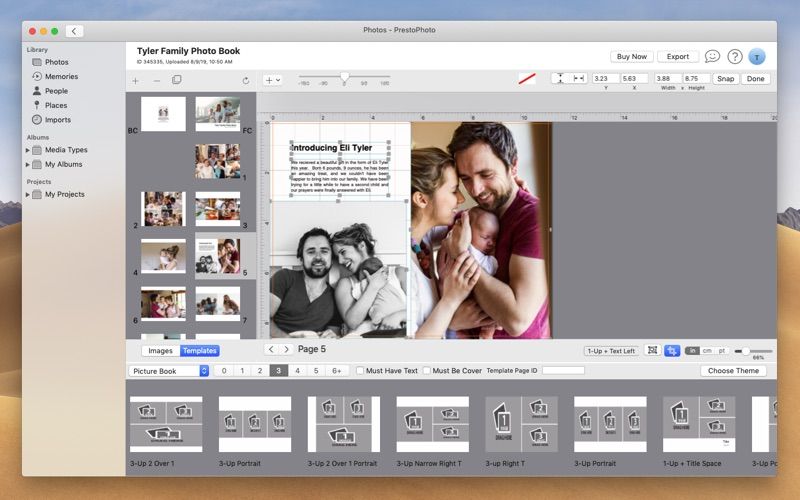
Task: Remove a page with the minus icon
Action: point(157,81)
